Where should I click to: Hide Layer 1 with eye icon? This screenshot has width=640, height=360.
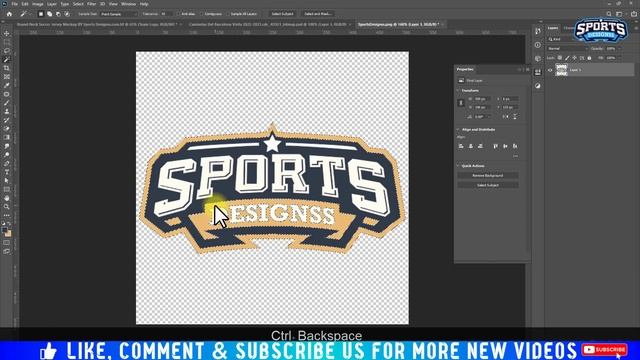[550, 70]
